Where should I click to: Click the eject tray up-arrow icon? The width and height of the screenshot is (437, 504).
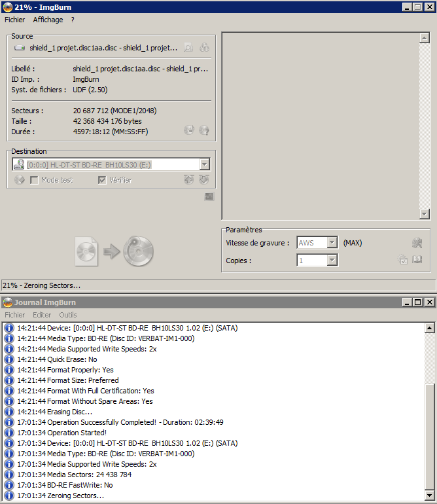tap(189, 179)
